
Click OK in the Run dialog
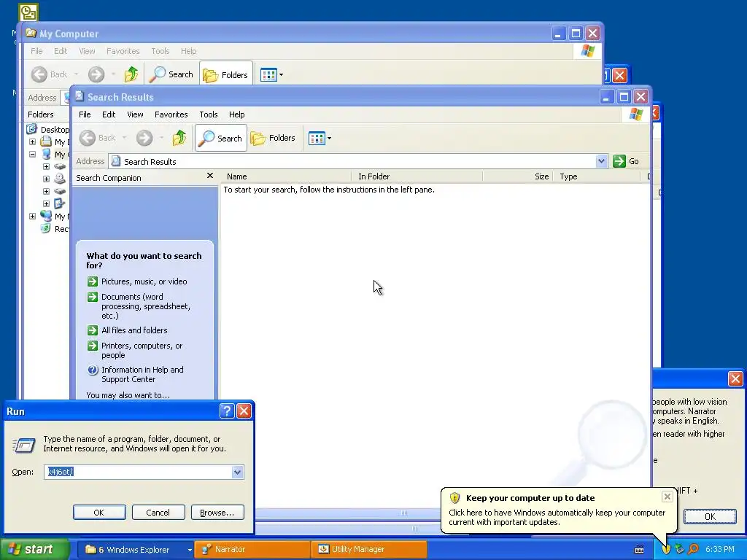[99, 513]
